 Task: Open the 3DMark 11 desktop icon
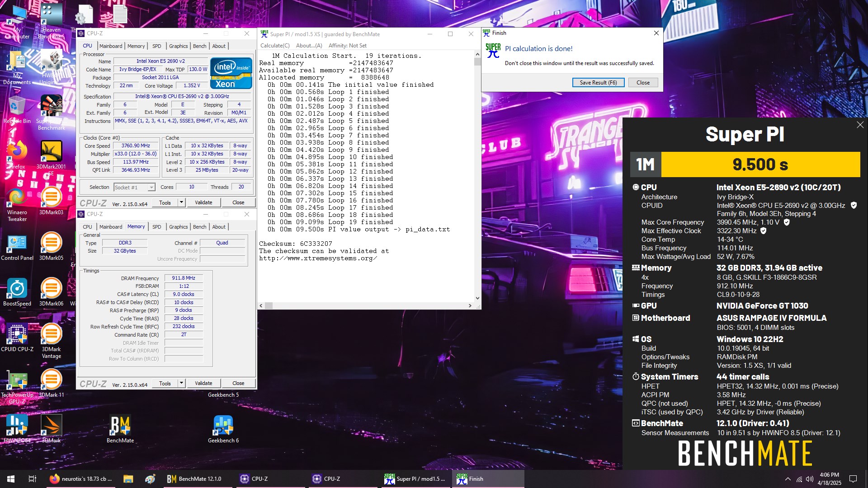click(51, 384)
